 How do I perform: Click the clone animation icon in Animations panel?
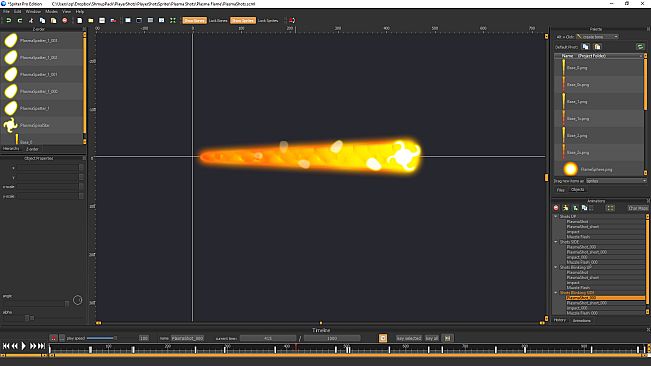584,208
